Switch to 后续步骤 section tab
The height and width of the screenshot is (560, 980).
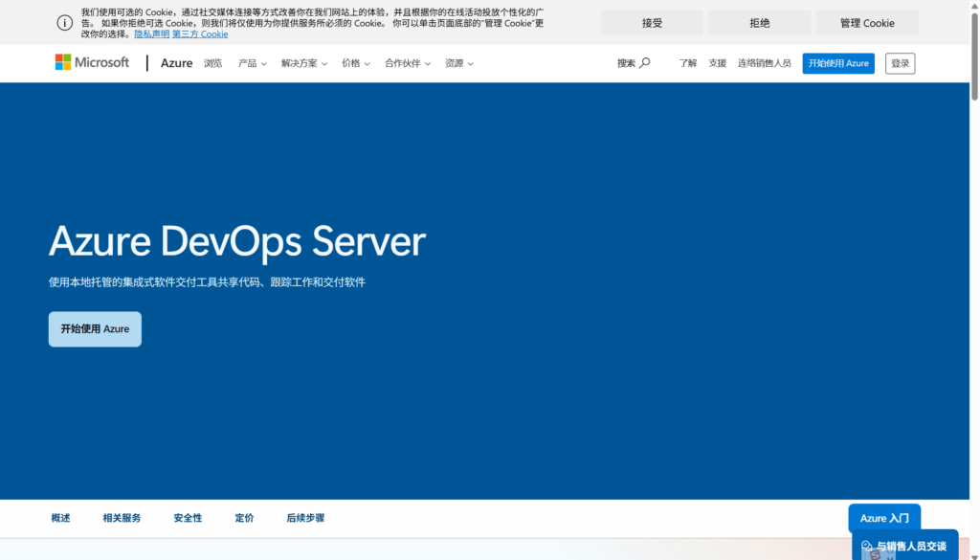(305, 518)
